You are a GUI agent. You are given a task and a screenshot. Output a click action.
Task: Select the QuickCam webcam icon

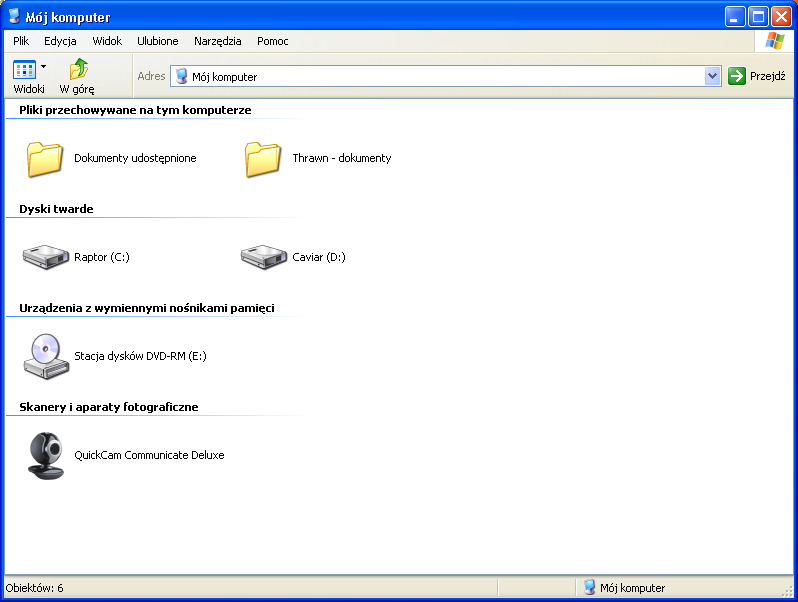[x=46, y=455]
